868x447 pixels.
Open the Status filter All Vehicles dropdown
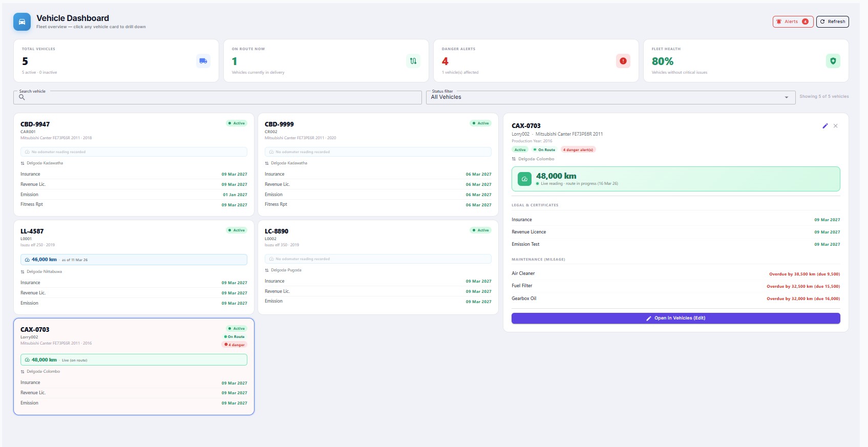coord(610,97)
